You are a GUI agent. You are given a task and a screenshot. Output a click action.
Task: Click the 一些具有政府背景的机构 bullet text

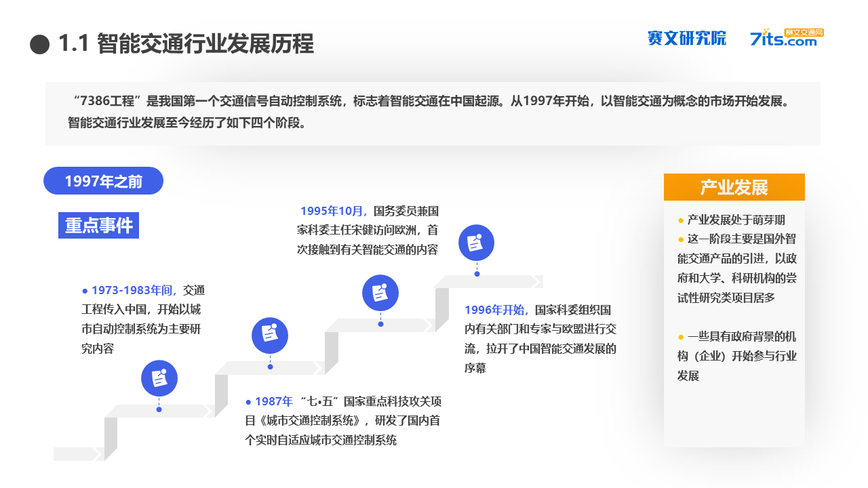[737, 356]
